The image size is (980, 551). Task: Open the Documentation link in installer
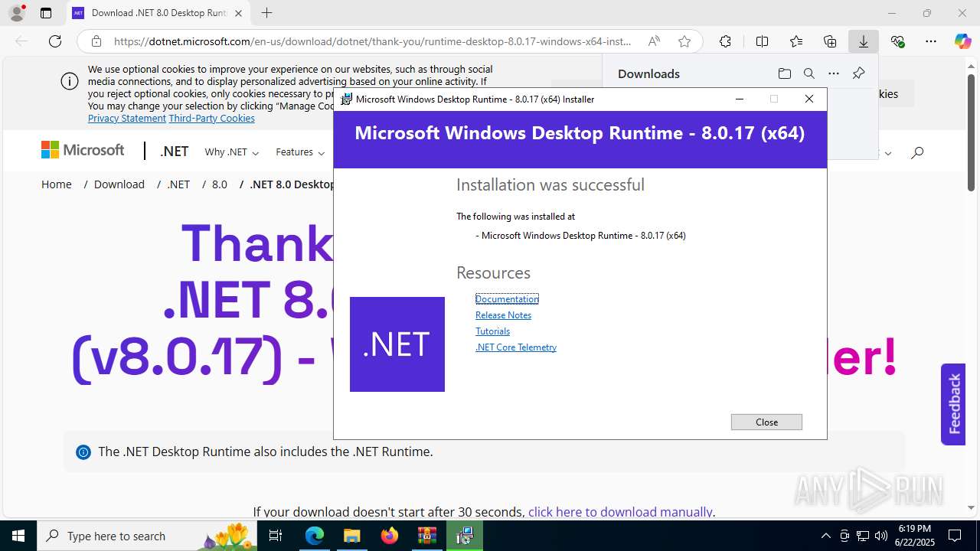[x=507, y=299]
